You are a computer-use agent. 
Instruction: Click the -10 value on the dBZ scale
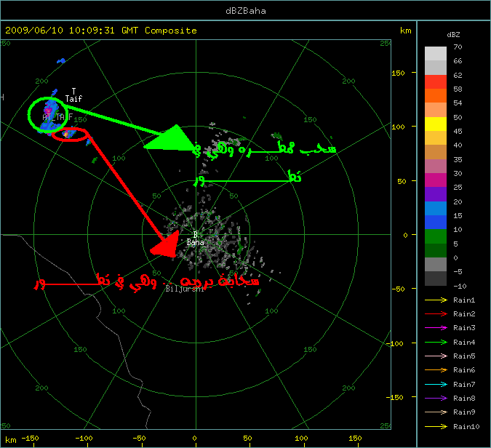coord(460,286)
